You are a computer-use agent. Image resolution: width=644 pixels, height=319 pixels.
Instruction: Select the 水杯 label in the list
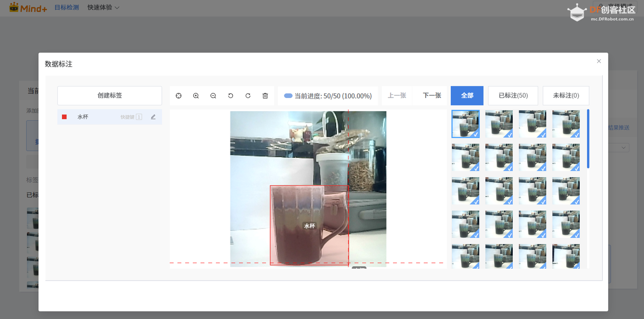pos(83,117)
